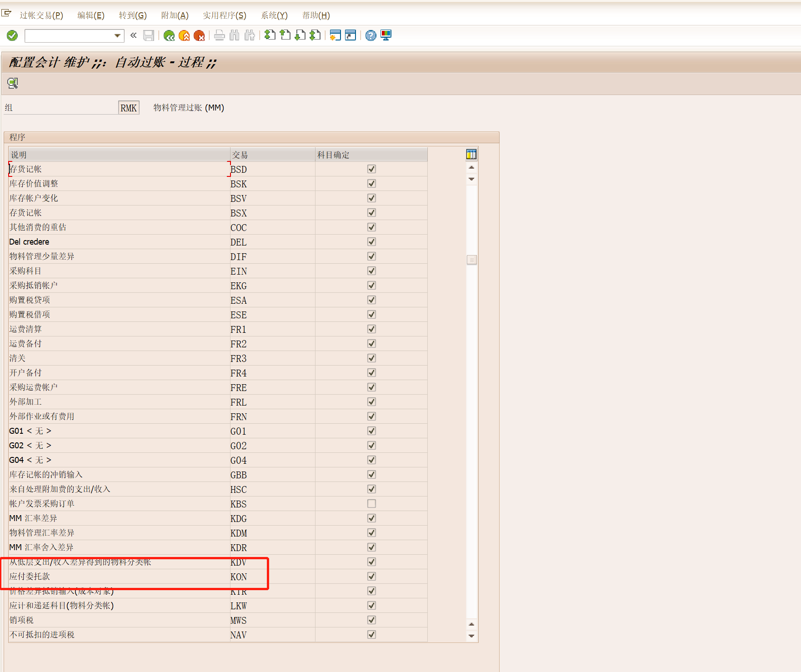The image size is (801, 672).
Task: Click the Customize Local Layout monitor icon
Action: coord(386,35)
